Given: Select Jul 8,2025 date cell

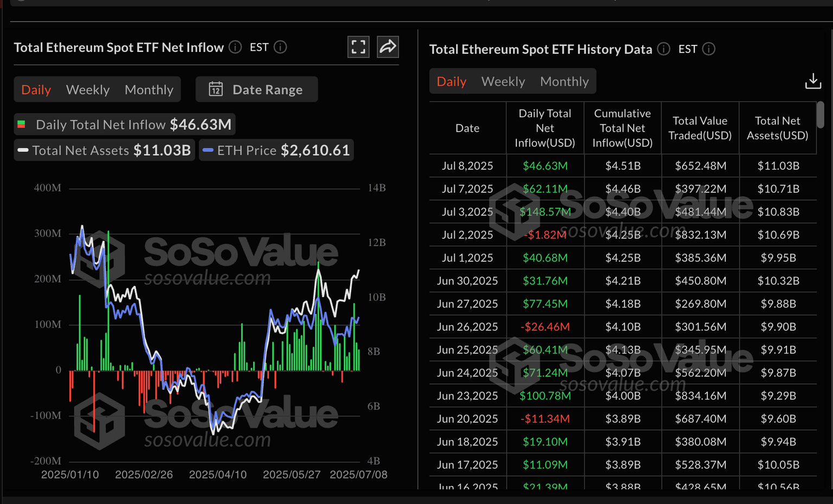Looking at the screenshot, I should [467, 166].
